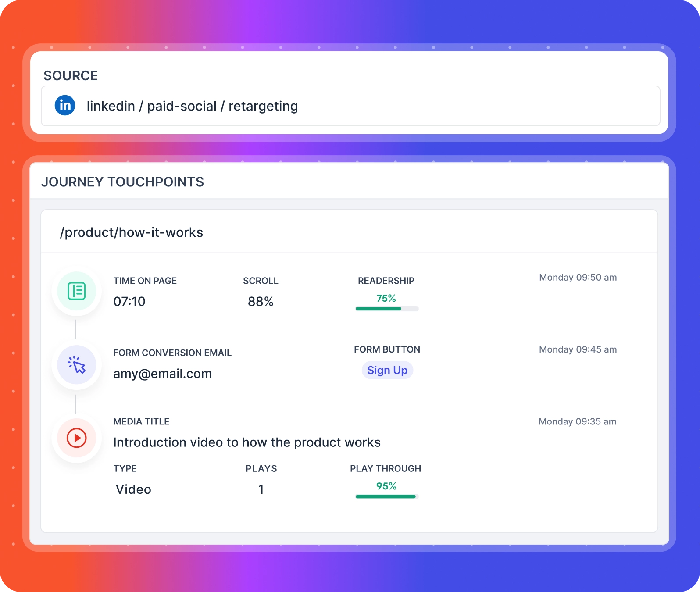This screenshot has height=592, width=700.
Task: Click the 88% scroll value
Action: coord(261,301)
